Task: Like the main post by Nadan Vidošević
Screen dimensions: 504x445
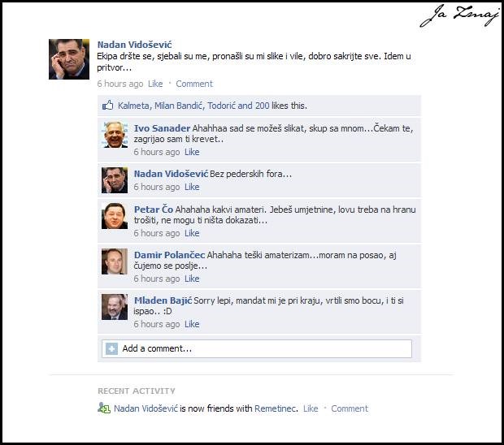Action: 155,84
